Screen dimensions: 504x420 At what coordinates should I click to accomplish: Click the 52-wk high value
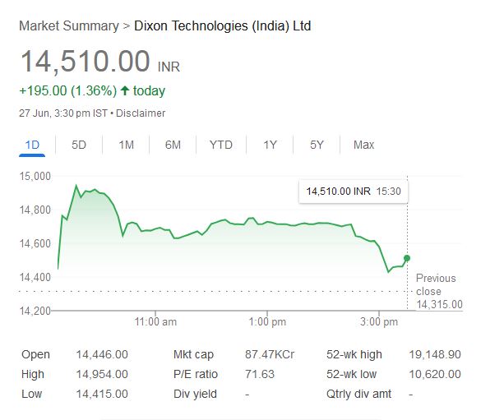(x=433, y=354)
